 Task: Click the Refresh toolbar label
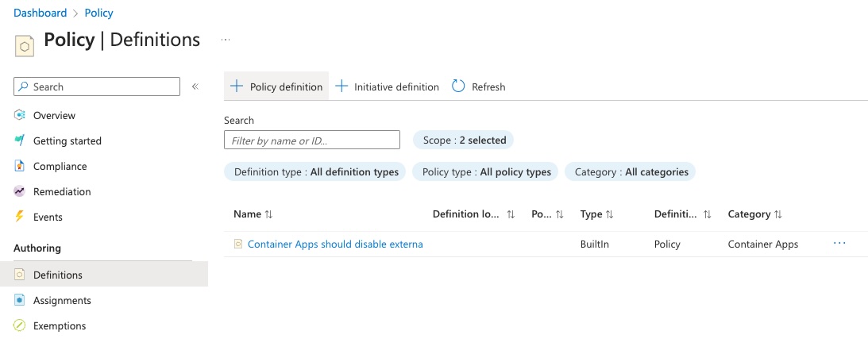pyautogui.click(x=488, y=87)
